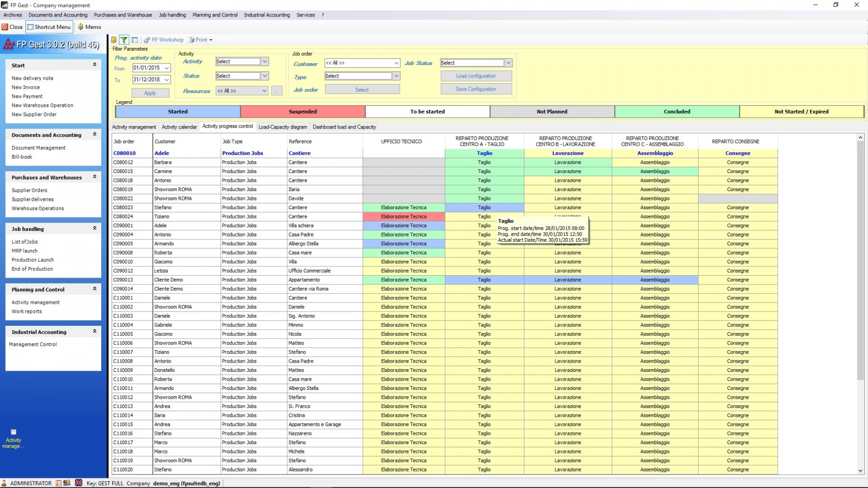The image size is (868, 488).
Task: Open the Customer dropdown list
Action: click(396, 63)
